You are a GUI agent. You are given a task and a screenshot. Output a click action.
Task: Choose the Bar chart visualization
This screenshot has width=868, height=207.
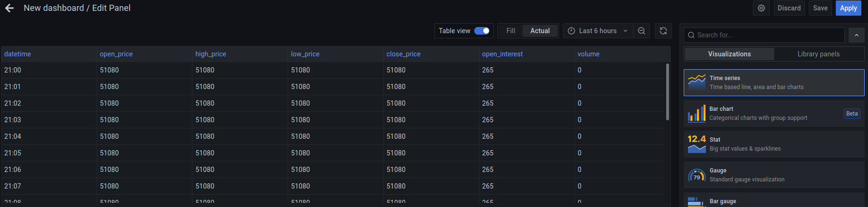pyautogui.click(x=774, y=113)
